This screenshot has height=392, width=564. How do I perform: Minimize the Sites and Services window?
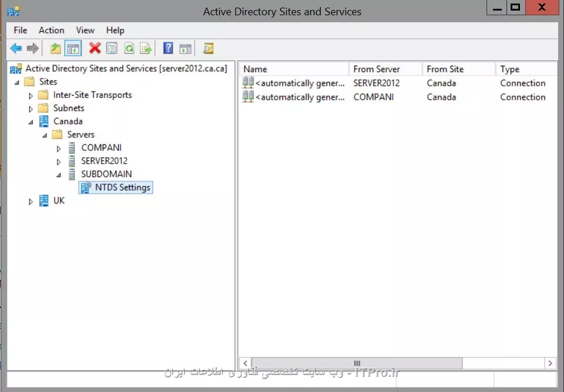[497, 8]
